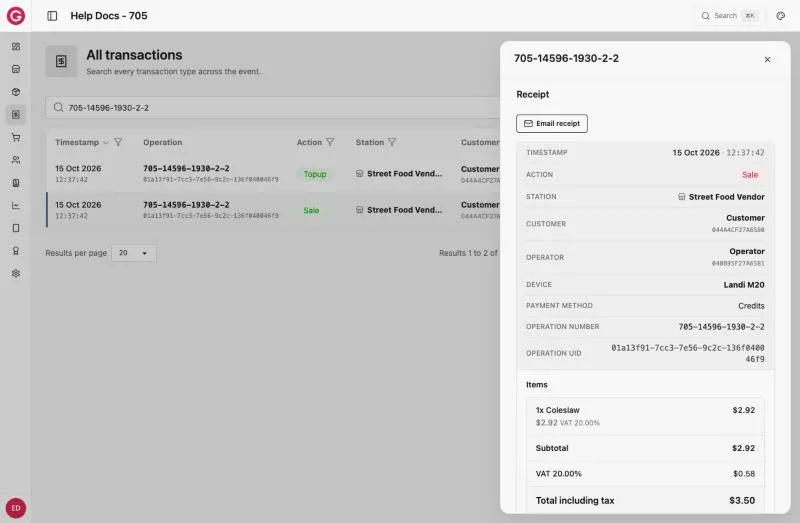Open the Results per page dropdown
The width and height of the screenshot is (800, 523).
tap(134, 253)
